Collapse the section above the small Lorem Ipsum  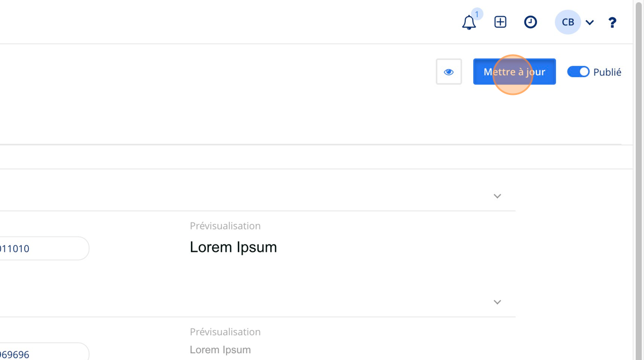coord(497,302)
